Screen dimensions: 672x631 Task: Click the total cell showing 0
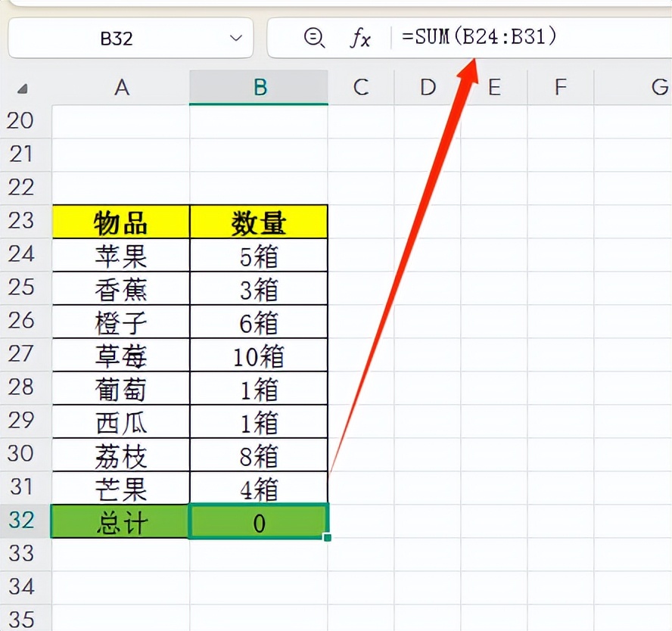259,521
